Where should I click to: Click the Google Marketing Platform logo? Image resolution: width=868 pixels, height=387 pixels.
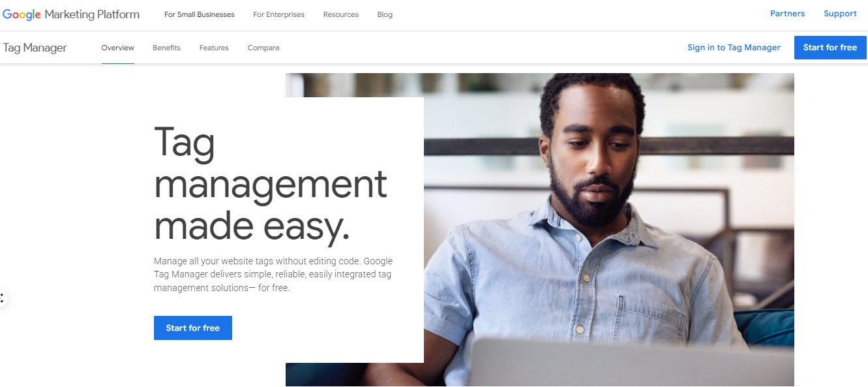click(71, 14)
